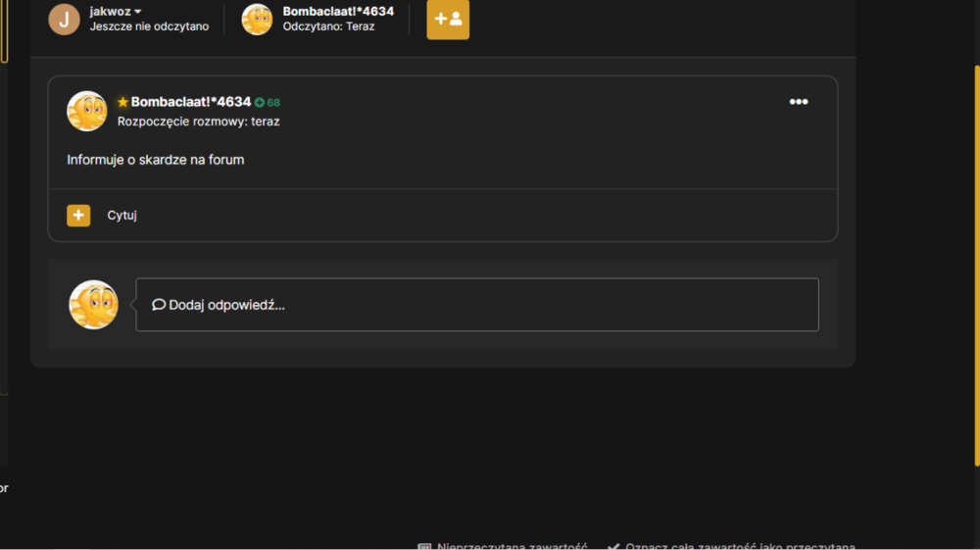Click the plus multiquote button
The width and height of the screenshot is (980, 550).
78,215
